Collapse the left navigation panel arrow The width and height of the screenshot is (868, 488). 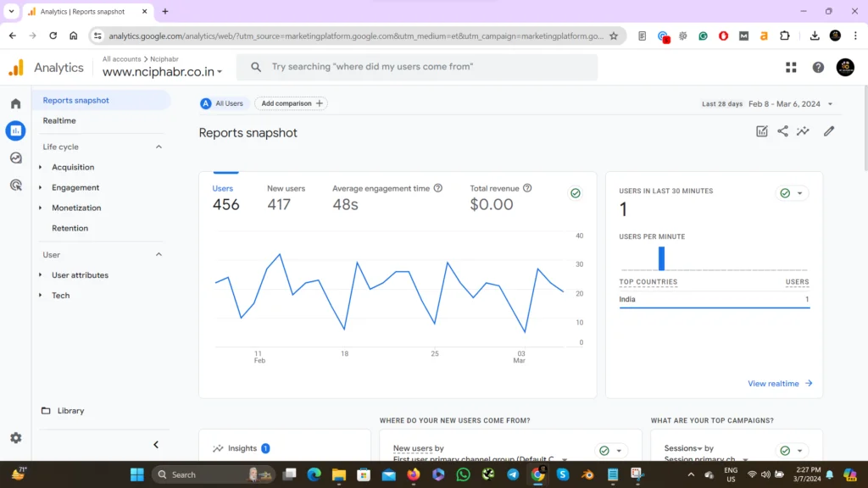pyautogui.click(x=156, y=445)
